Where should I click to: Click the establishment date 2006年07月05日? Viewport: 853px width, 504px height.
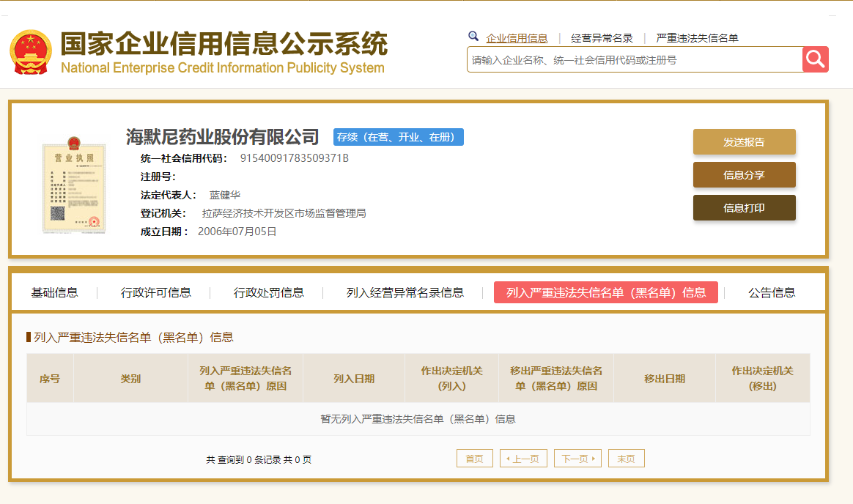237,231
